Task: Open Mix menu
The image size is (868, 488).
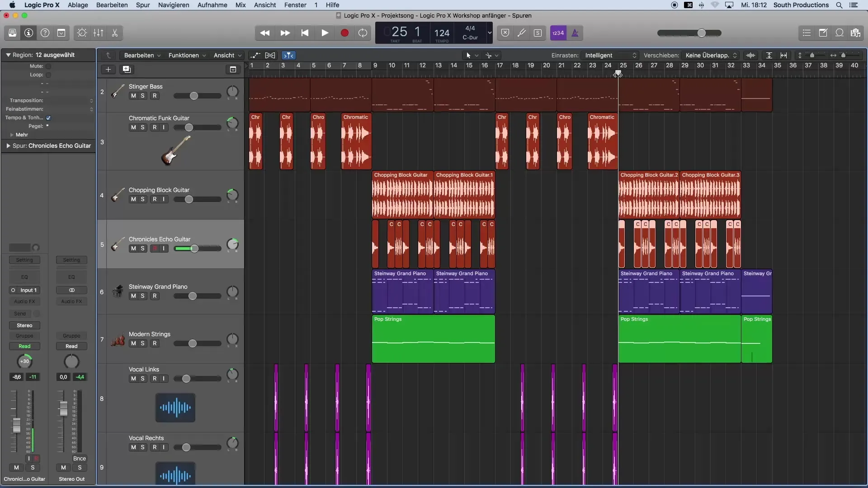Action: click(x=241, y=5)
